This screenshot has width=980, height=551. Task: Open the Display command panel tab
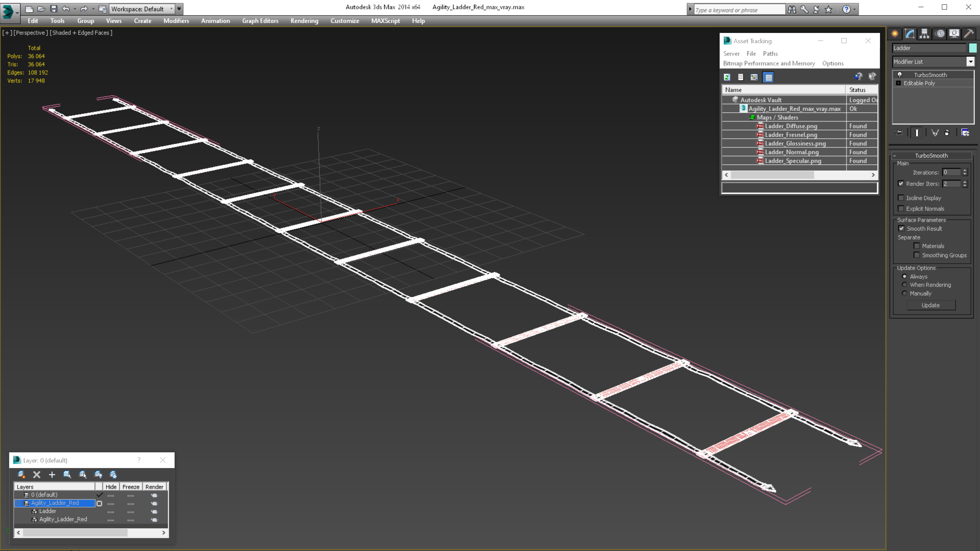point(954,34)
